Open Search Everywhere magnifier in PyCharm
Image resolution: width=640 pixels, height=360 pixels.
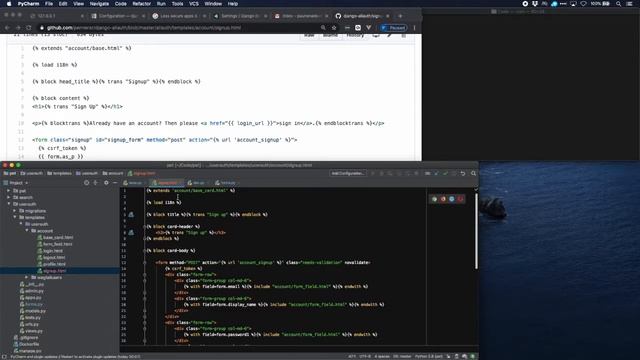473,173
